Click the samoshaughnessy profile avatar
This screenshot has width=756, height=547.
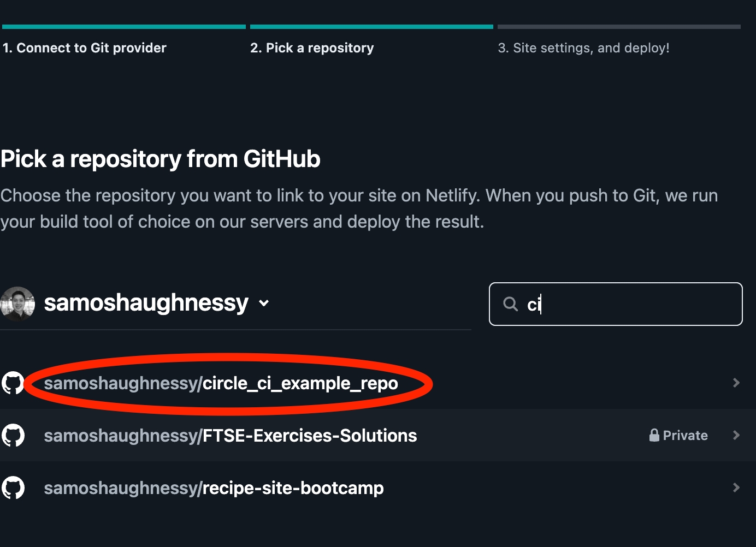coord(17,304)
